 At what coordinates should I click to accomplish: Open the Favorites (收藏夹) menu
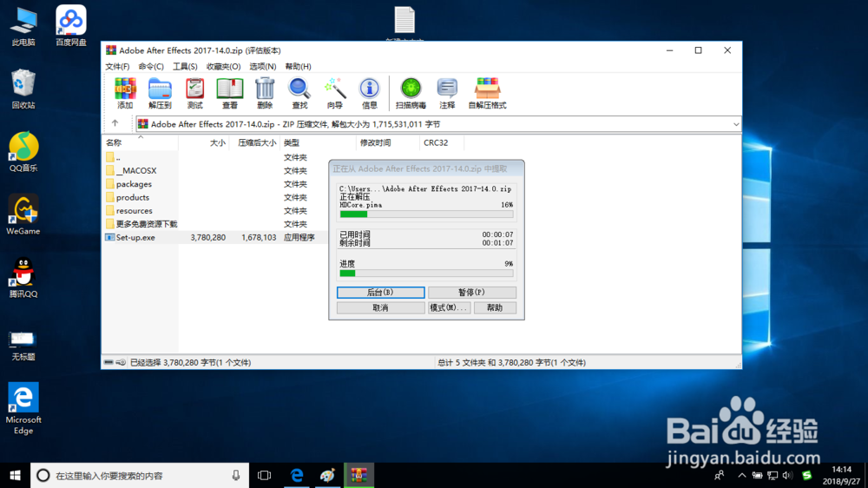click(x=224, y=66)
